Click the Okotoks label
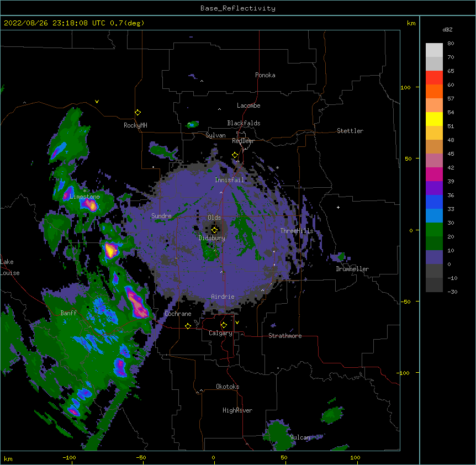The height and width of the screenshot is (465, 476). click(228, 387)
